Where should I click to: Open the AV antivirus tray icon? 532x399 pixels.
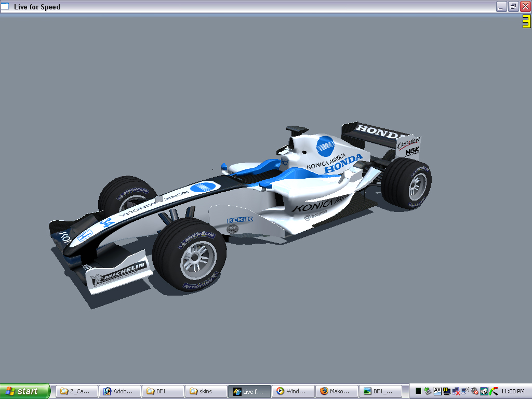(437, 391)
